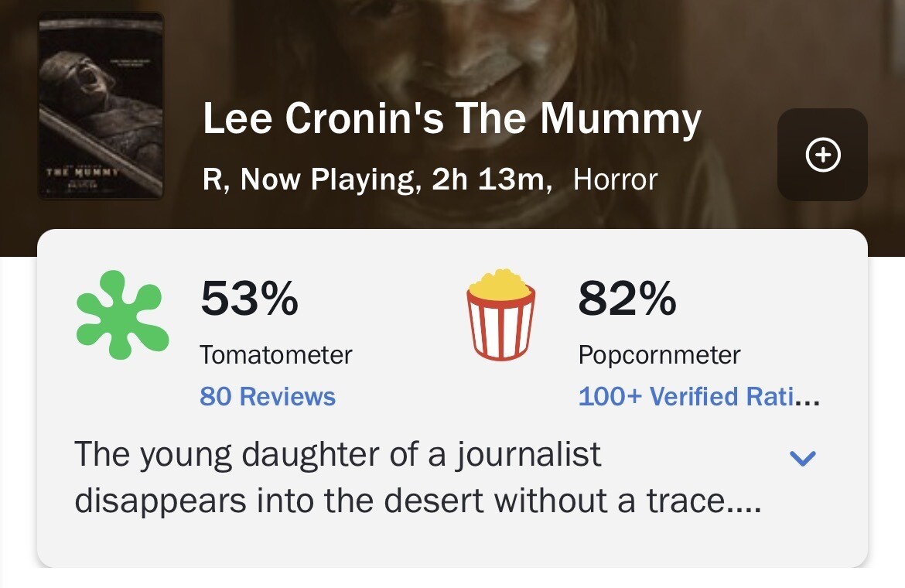This screenshot has width=905, height=588.
Task: Click the Tomatometer label
Action: point(276,355)
